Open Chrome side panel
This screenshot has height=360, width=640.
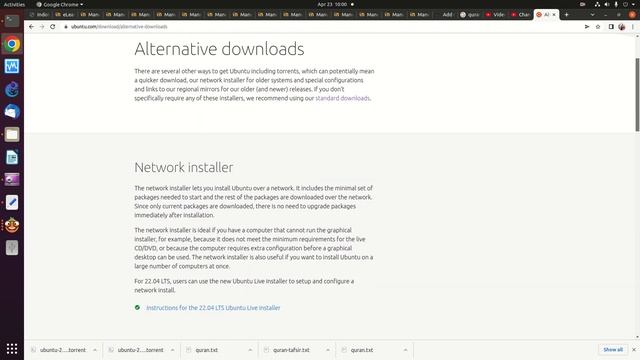tap(611, 27)
